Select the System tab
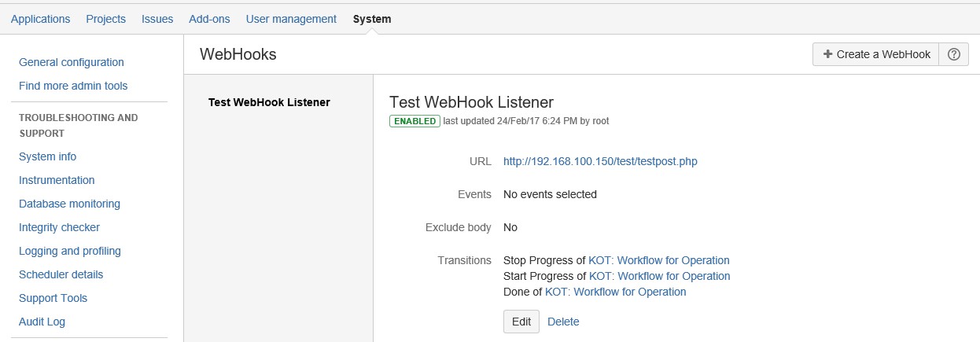The width and height of the screenshot is (980, 342). (x=372, y=19)
